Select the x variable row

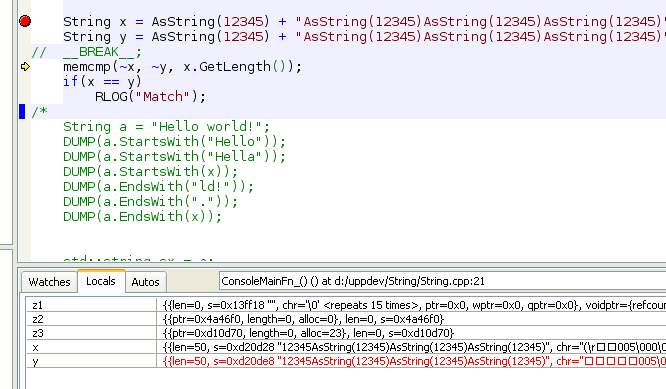click(346, 347)
